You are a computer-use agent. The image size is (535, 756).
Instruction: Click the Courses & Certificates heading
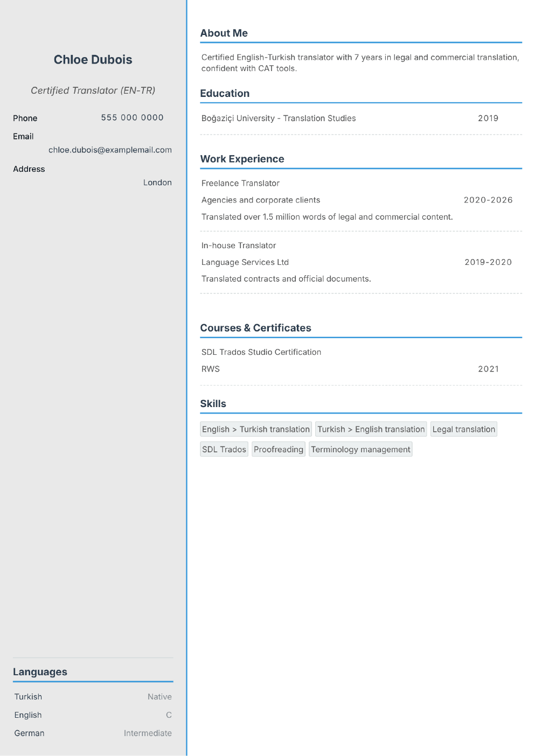click(256, 328)
